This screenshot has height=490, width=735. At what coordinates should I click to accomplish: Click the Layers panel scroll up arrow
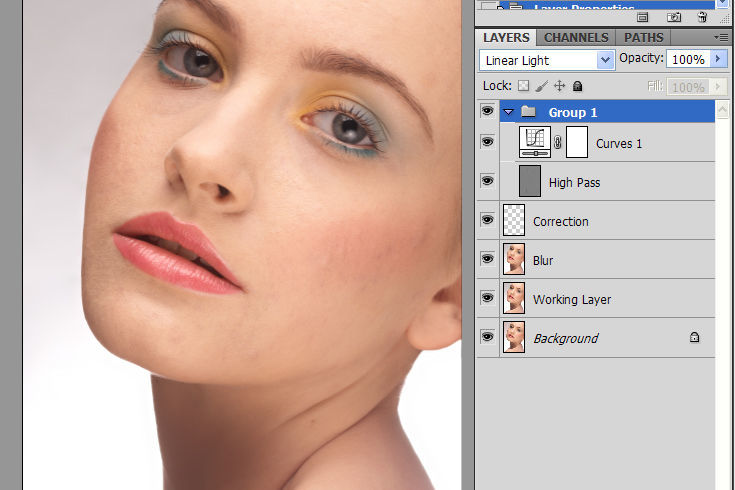(722, 110)
